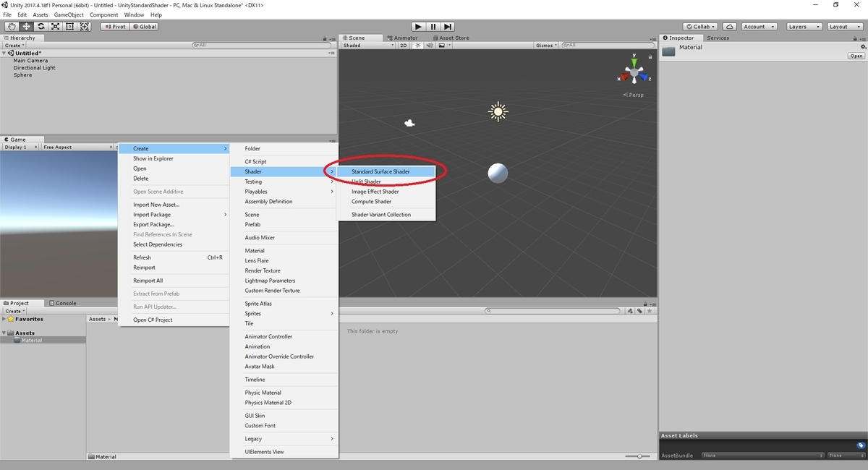Advance one frame with Step button
This screenshot has height=470, width=868.
(448, 27)
